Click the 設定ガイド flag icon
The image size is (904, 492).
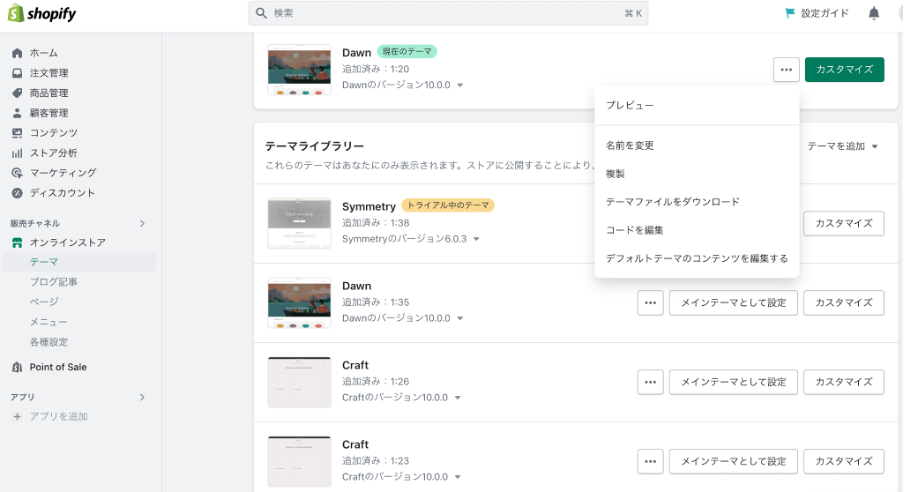pos(790,13)
